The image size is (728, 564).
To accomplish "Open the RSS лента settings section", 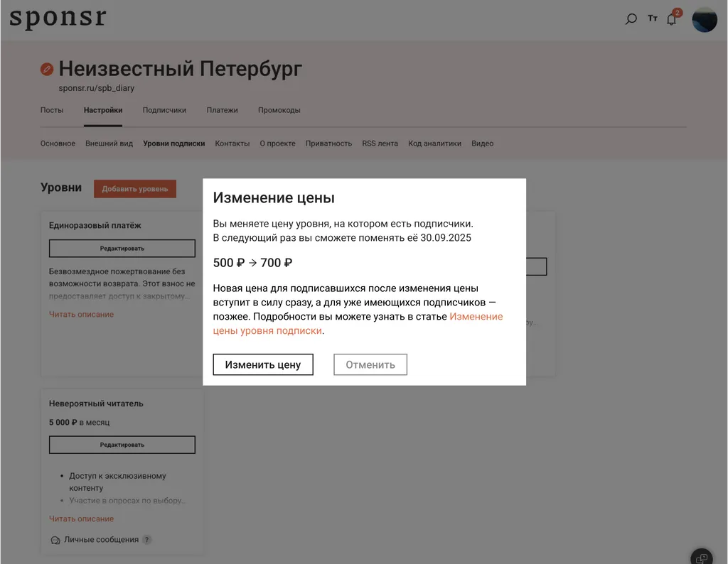I will pyautogui.click(x=380, y=143).
